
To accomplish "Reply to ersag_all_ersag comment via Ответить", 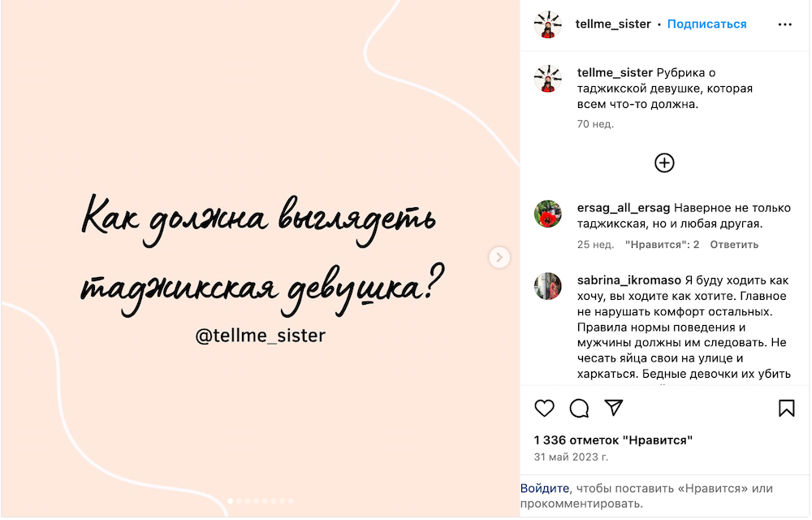I will [x=734, y=245].
